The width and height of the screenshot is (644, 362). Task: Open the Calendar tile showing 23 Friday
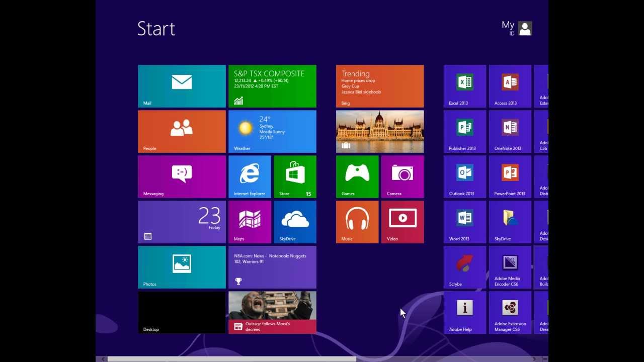tap(182, 222)
